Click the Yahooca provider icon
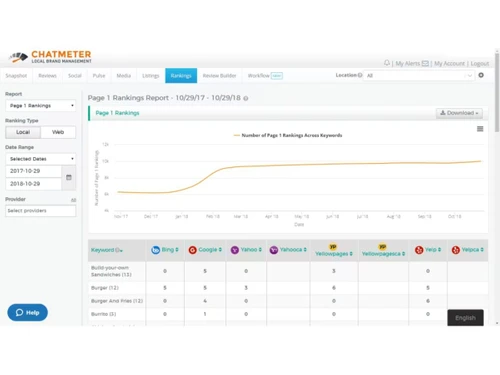The height and width of the screenshot is (375, 500). (274, 250)
